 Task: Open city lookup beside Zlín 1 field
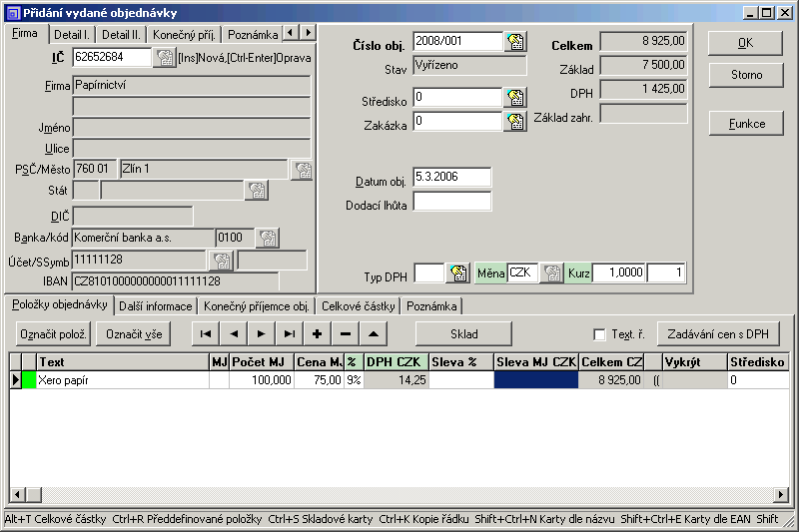(303, 170)
